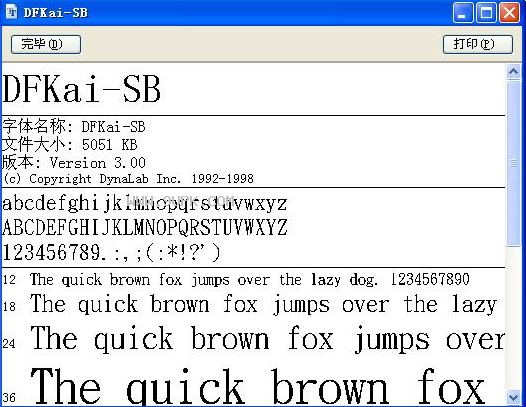Click the 完毕(D) done button
Screen dimensions: 526x407
(46, 44)
